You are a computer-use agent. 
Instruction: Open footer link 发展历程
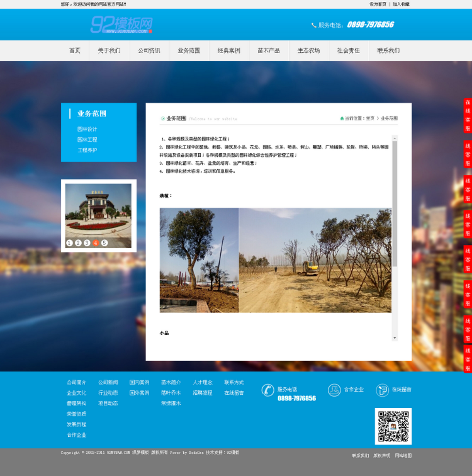tap(76, 424)
